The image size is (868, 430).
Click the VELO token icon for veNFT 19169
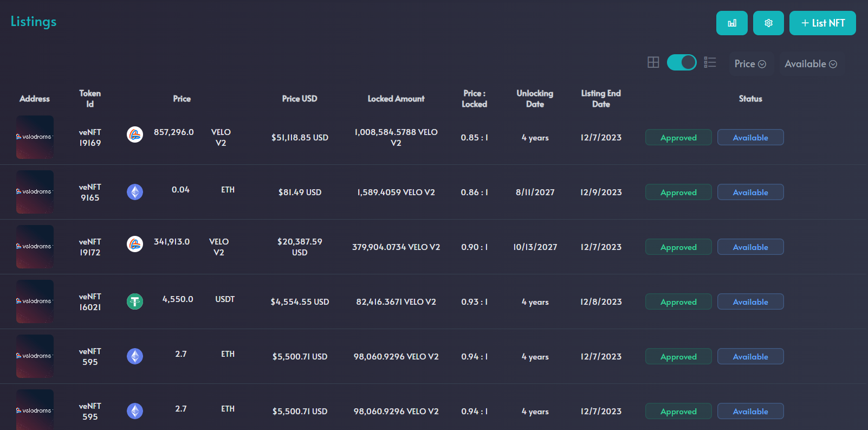coord(135,134)
